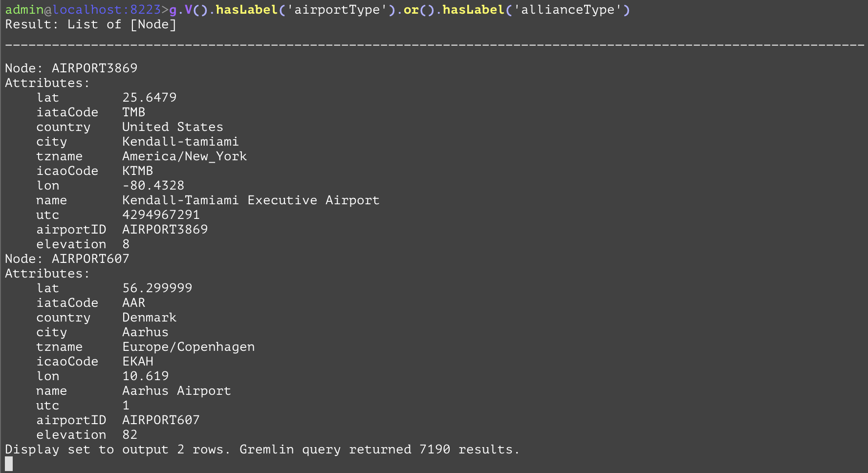Select the 'Node: AIRPORT3869' header line
Viewport: 868px width, 473px height.
tap(71, 68)
